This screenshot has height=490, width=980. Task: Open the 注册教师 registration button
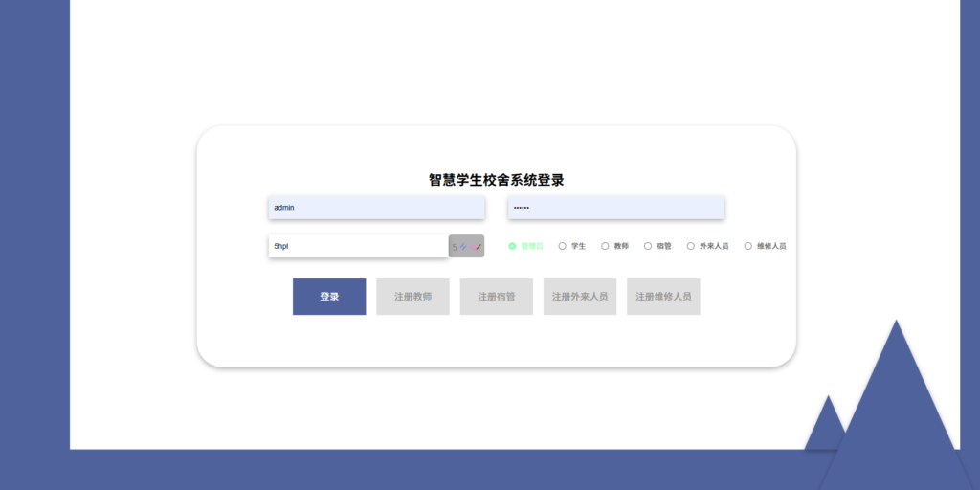click(x=412, y=297)
